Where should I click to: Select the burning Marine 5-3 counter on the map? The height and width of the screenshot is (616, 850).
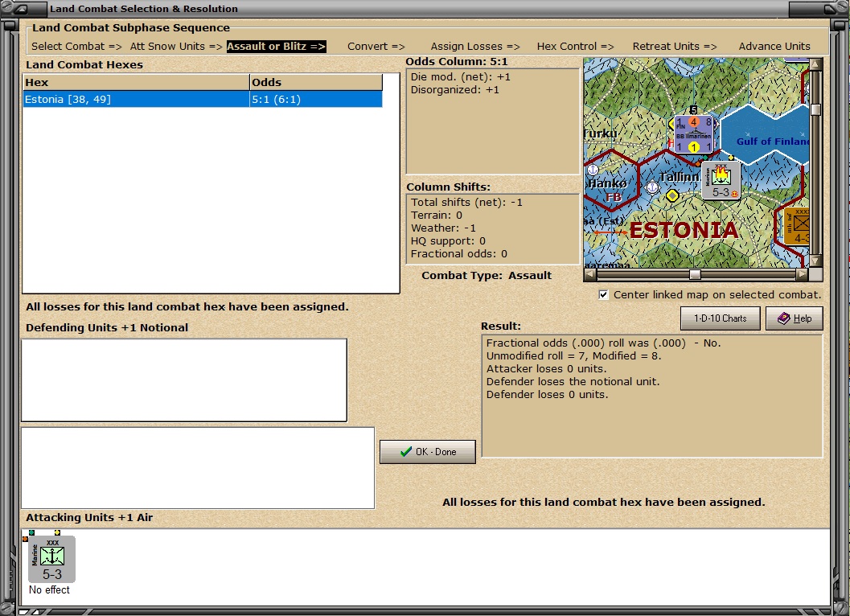(721, 181)
